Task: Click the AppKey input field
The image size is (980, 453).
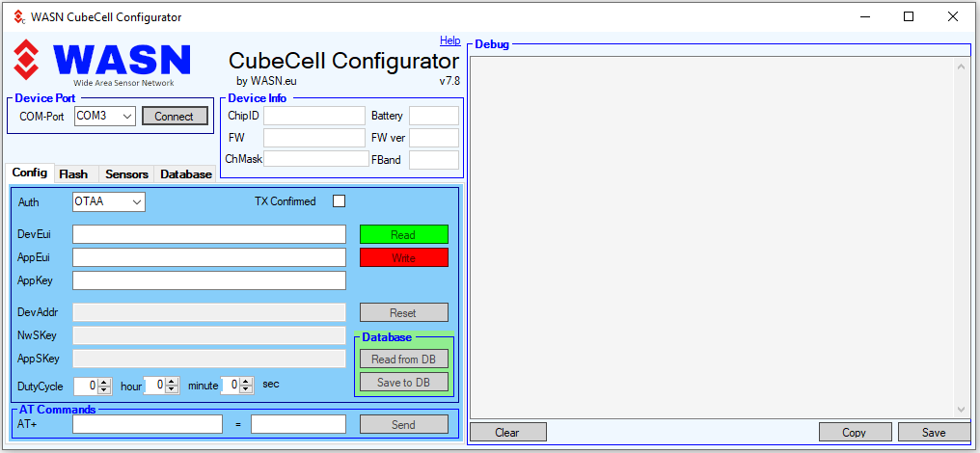Action: 208,280
